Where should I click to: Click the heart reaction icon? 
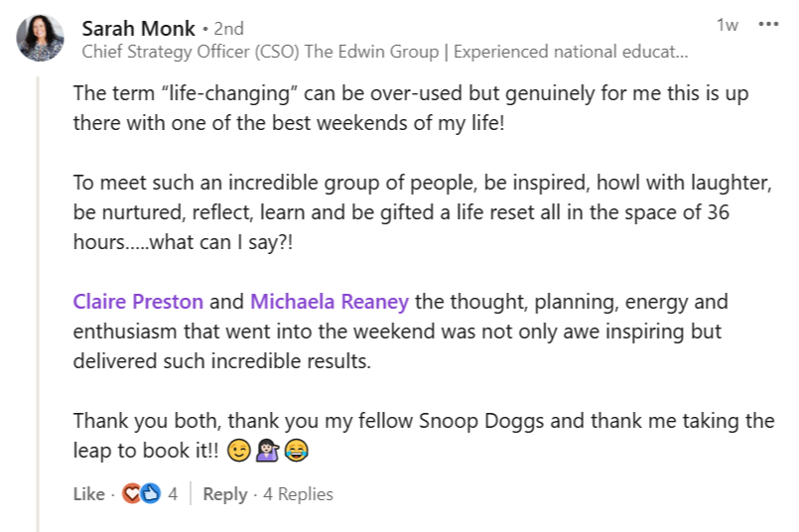[x=132, y=493]
